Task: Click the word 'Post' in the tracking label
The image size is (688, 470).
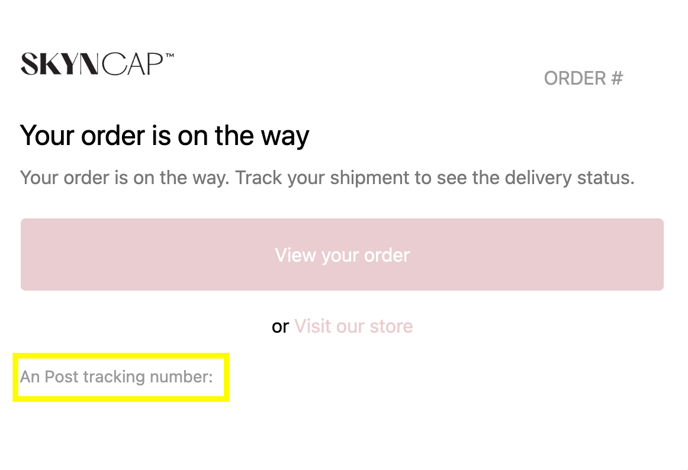Action: coord(61,377)
